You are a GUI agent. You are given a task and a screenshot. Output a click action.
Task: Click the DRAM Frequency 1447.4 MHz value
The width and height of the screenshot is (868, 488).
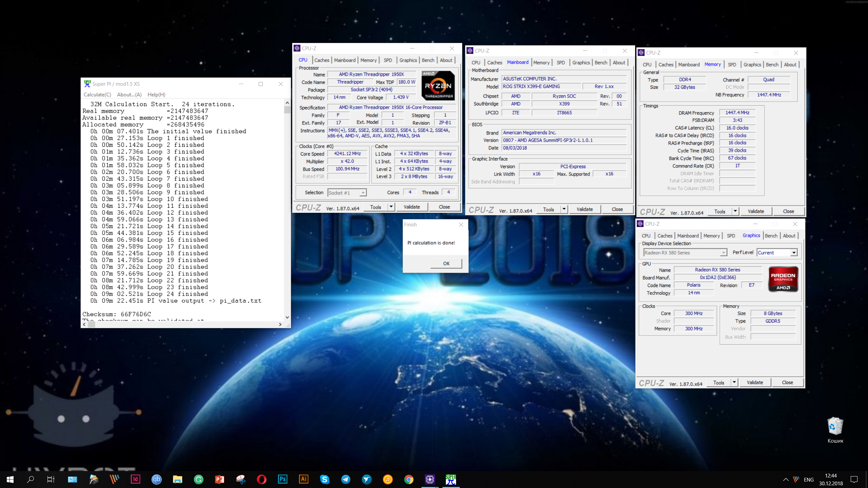pyautogui.click(x=737, y=113)
